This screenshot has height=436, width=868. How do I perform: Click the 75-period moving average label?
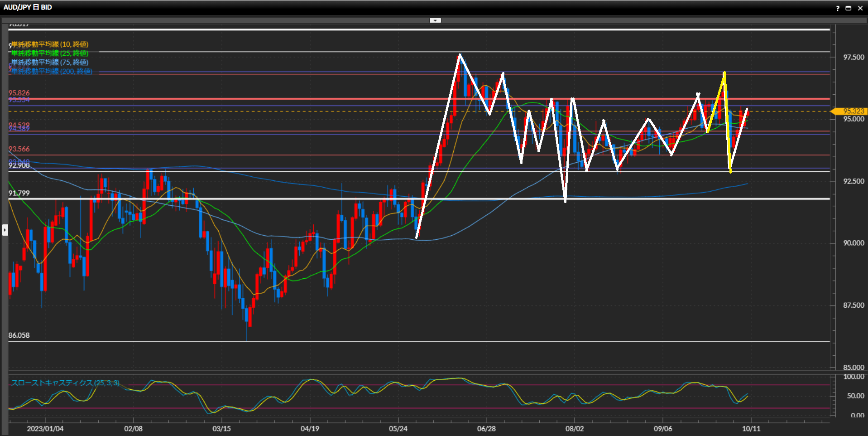[50, 63]
